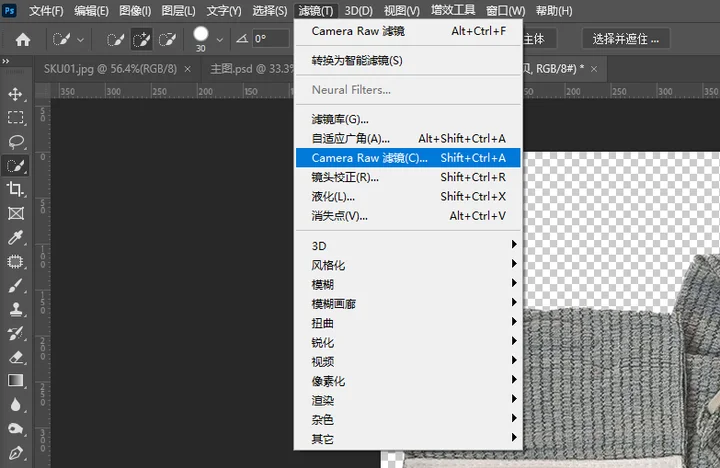Open the 图层(L) menu
The height and width of the screenshot is (468, 720).
[x=178, y=11]
